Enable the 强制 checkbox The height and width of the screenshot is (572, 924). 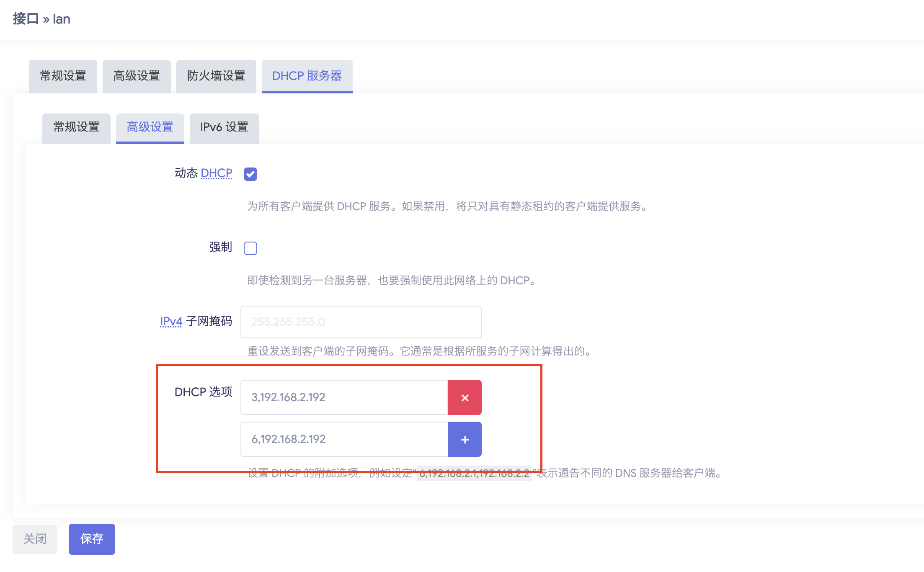(x=250, y=248)
